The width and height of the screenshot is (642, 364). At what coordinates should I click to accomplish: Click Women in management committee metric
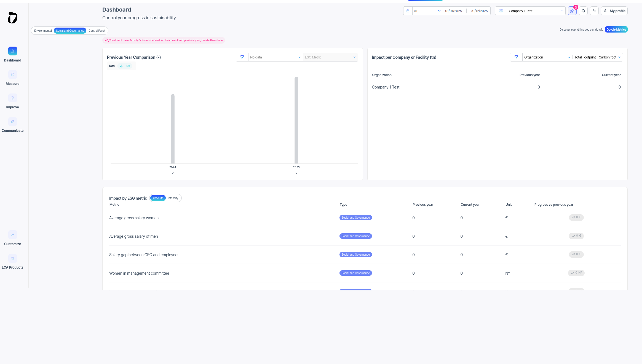tap(139, 273)
